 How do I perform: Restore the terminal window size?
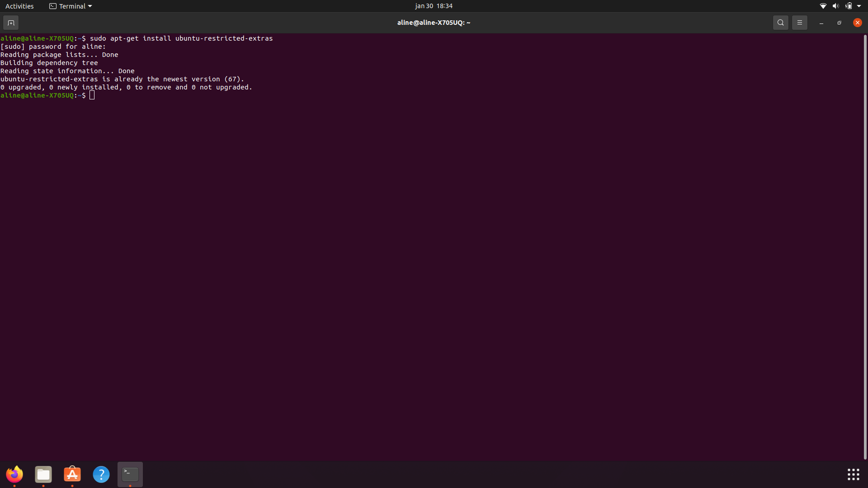(x=839, y=23)
